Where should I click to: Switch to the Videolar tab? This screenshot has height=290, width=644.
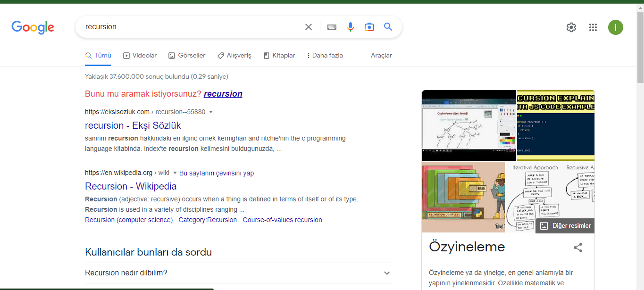tap(140, 55)
